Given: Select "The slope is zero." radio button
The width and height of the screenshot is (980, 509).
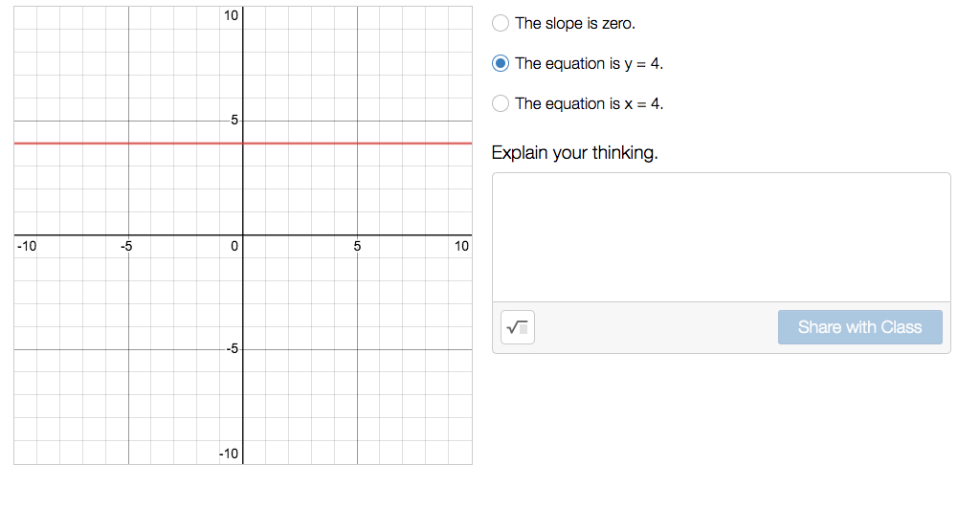Looking at the screenshot, I should 500,24.
